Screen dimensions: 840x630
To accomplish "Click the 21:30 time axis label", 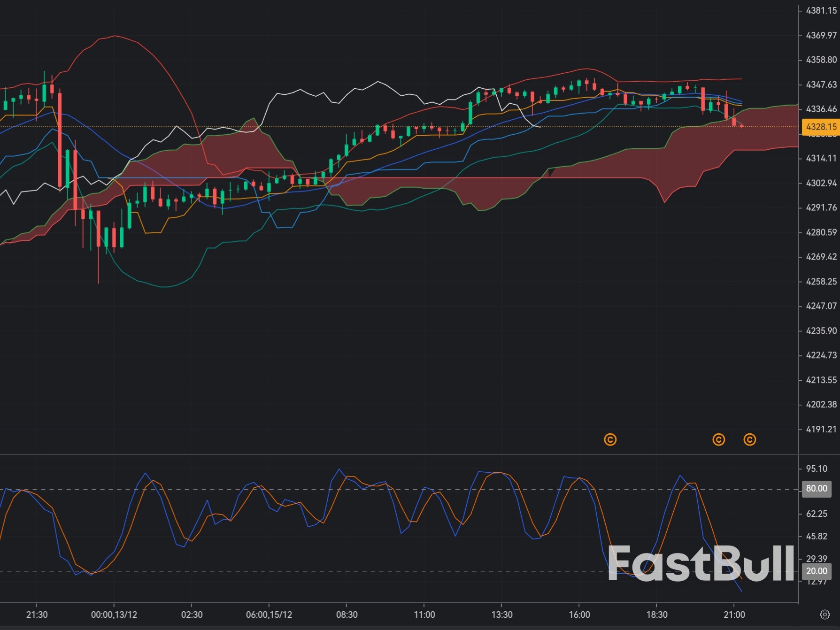I will point(37,615).
